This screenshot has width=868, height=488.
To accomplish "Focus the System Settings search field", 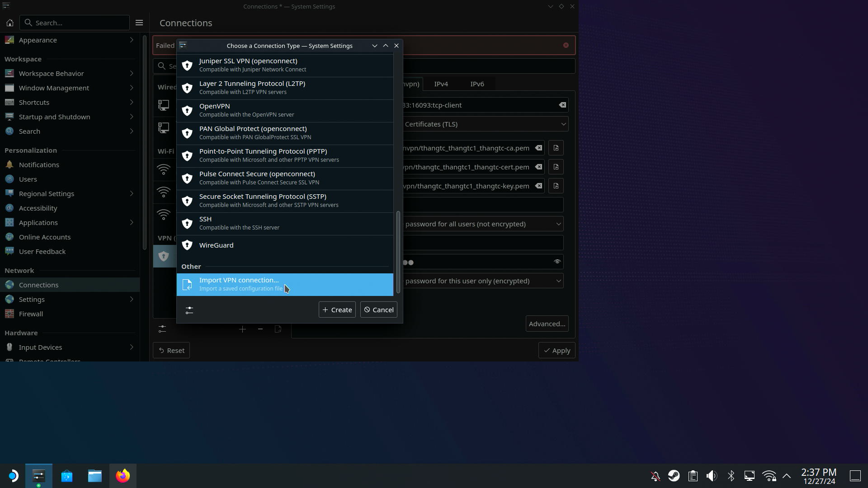I will click(x=75, y=23).
